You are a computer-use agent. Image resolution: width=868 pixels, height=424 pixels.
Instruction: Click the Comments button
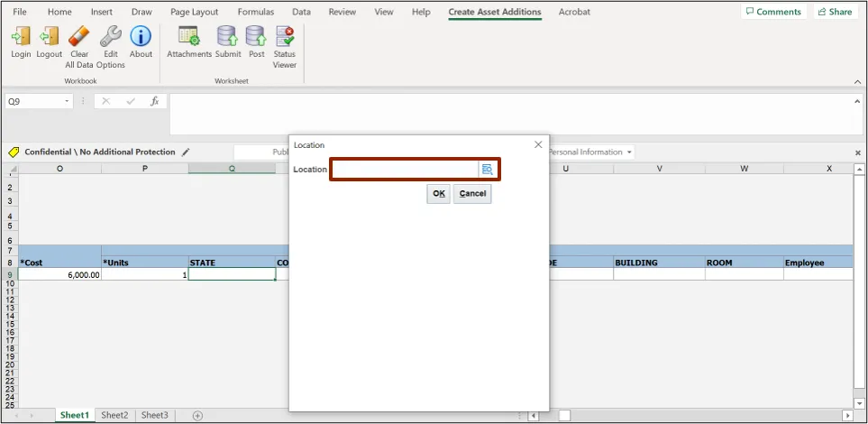(x=773, y=12)
